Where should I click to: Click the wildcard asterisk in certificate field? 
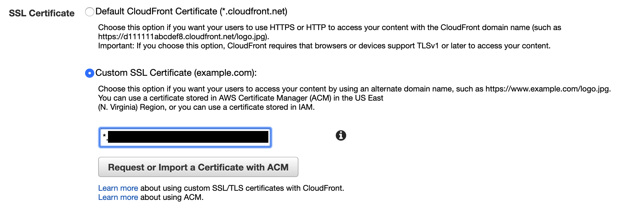(x=104, y=135)
